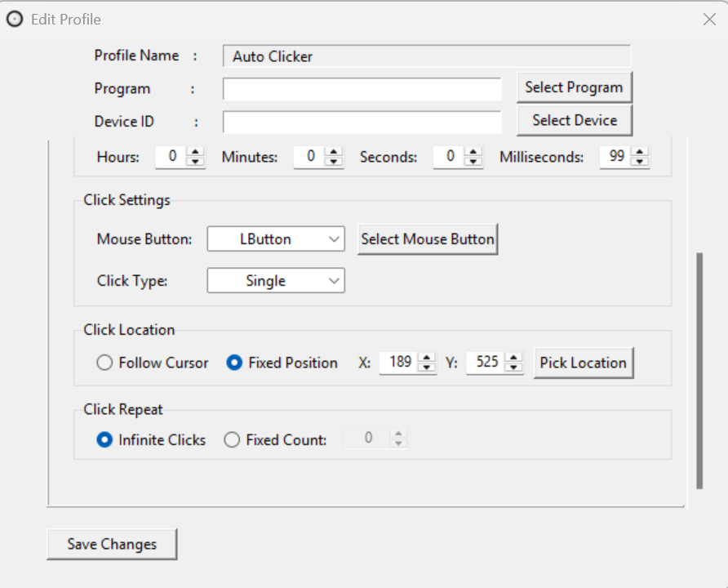Click the Select Program button

tap(575, 87)
